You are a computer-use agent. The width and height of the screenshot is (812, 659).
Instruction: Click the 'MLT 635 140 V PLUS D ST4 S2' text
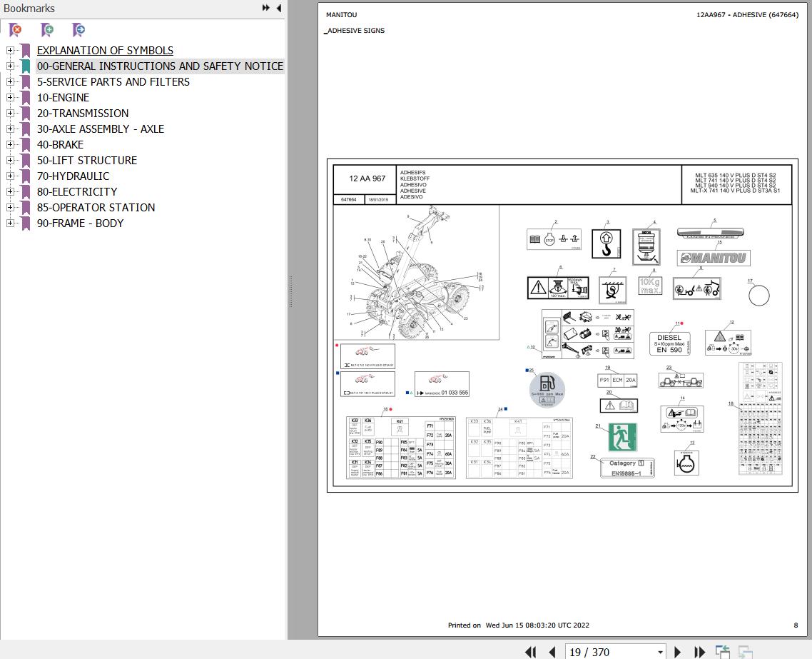(x=736, y=176)
